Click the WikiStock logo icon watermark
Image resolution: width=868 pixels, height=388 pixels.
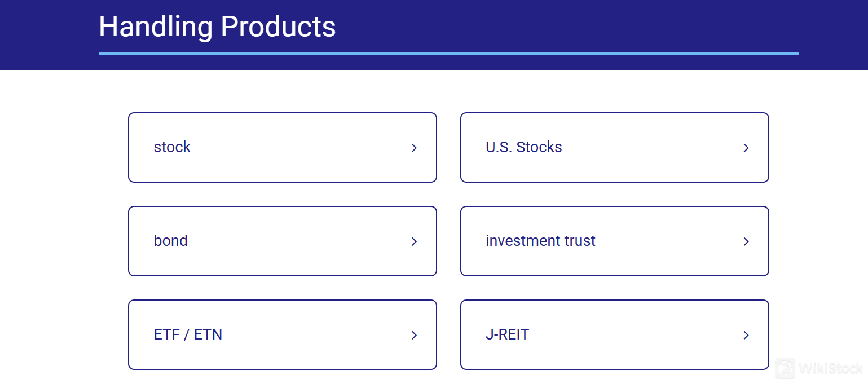pos(785,368)
